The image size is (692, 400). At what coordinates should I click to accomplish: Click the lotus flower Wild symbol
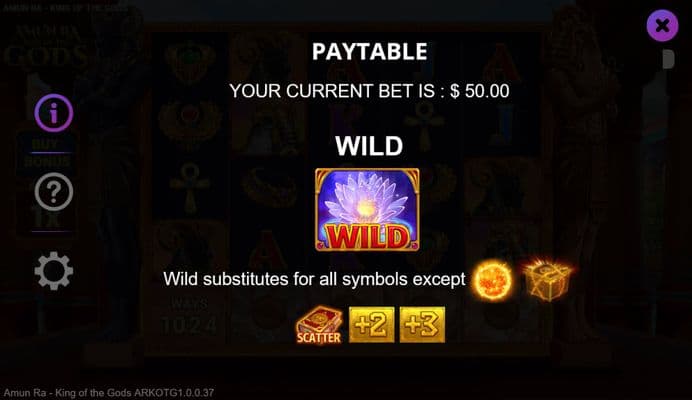tap(367, 210)
